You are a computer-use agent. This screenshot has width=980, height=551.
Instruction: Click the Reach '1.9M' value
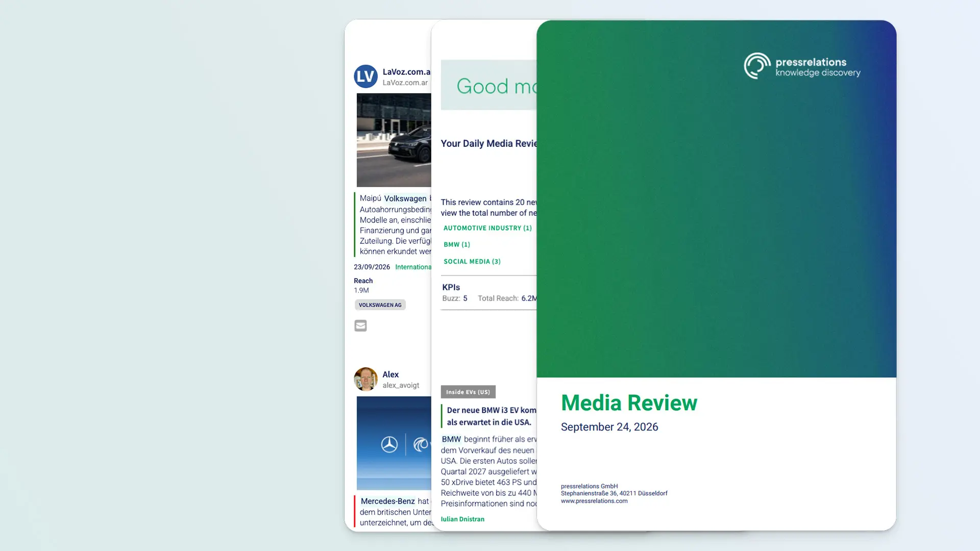pyautogui.click(x=361, y=290)
